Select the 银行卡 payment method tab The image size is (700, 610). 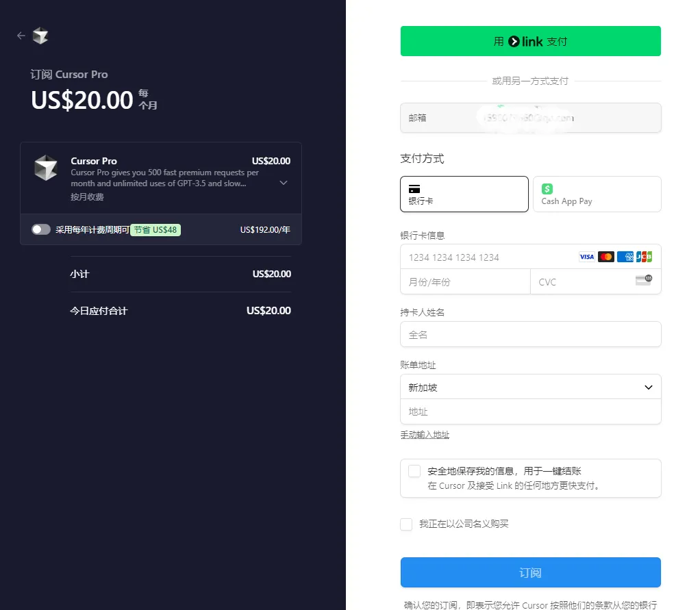(x=464, y=194)
